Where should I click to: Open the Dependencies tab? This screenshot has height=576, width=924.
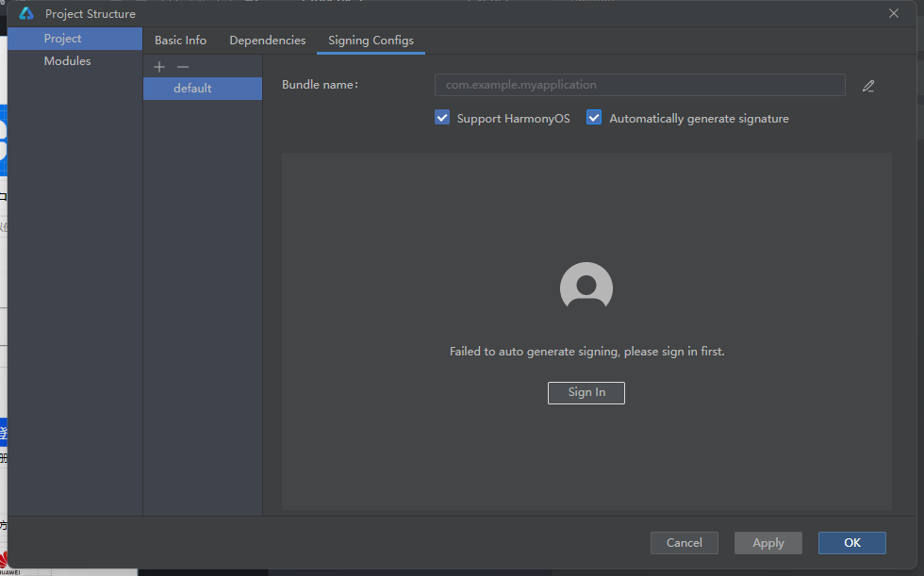[x=268, y=40]
